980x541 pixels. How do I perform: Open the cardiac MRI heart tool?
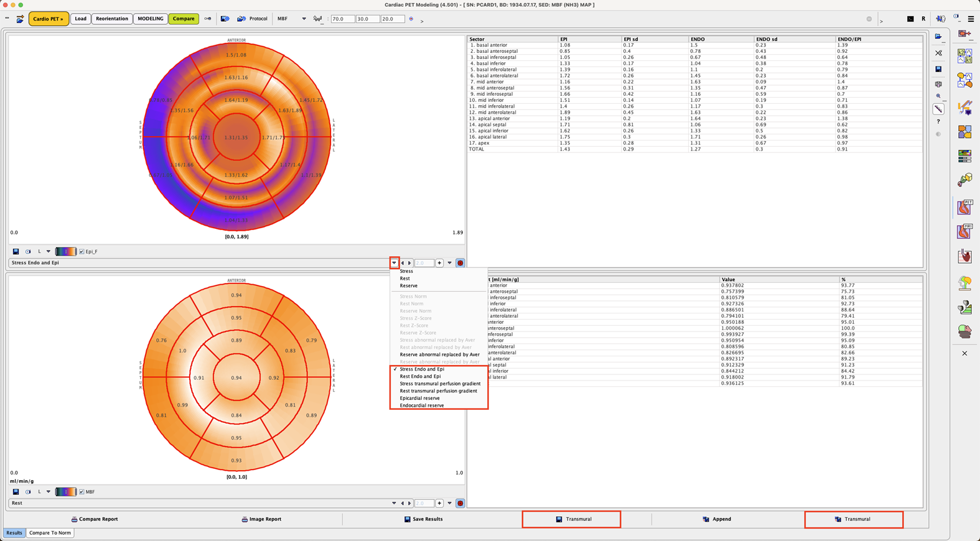(964, 231)
